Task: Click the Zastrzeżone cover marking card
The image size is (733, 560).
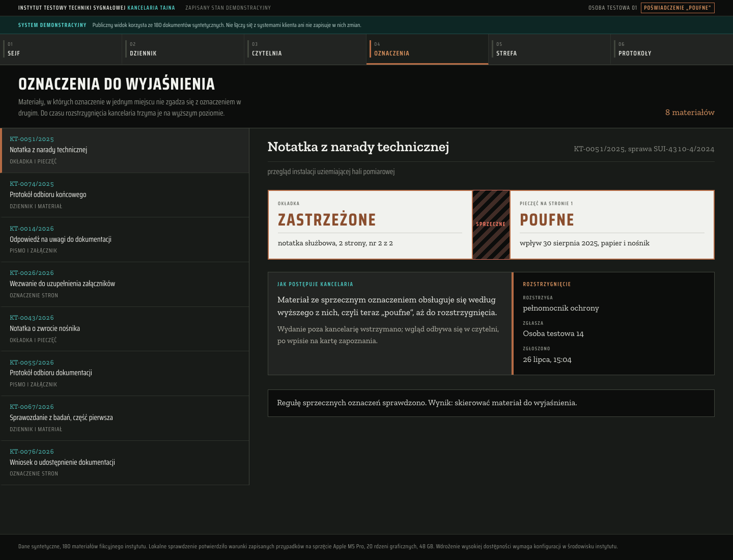Action: pos(370,225)
